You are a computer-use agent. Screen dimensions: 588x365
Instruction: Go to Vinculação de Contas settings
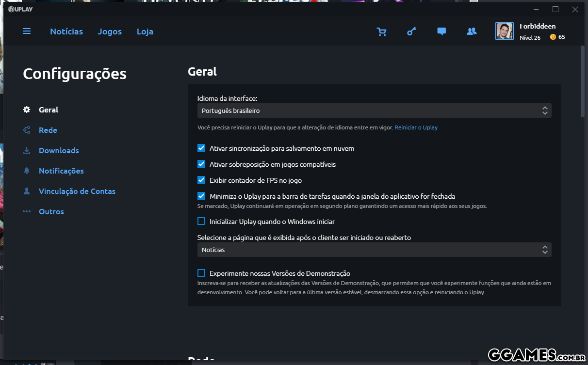pos(77,191)
